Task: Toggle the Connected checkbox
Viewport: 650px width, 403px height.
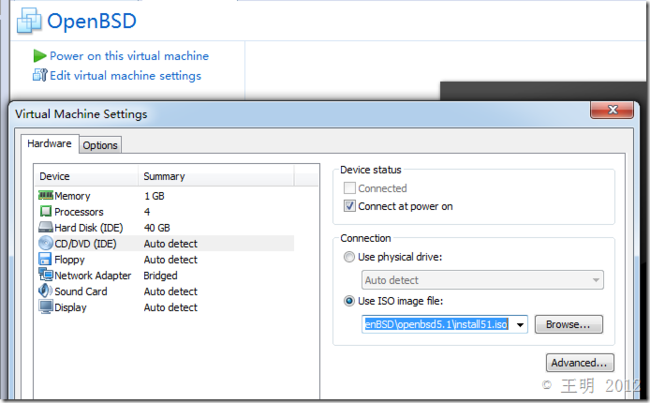Action: (349, 188)
